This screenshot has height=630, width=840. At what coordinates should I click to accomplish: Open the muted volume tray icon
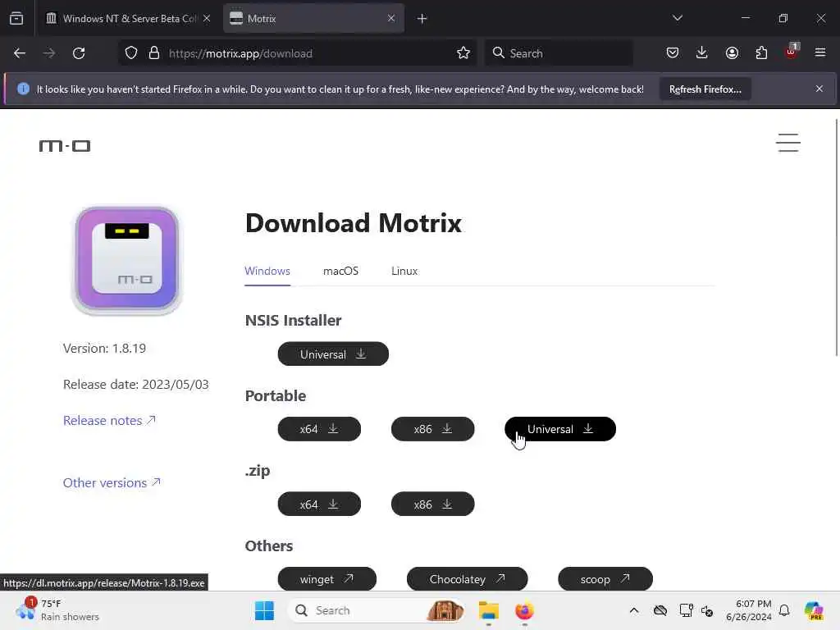(707, 610)
